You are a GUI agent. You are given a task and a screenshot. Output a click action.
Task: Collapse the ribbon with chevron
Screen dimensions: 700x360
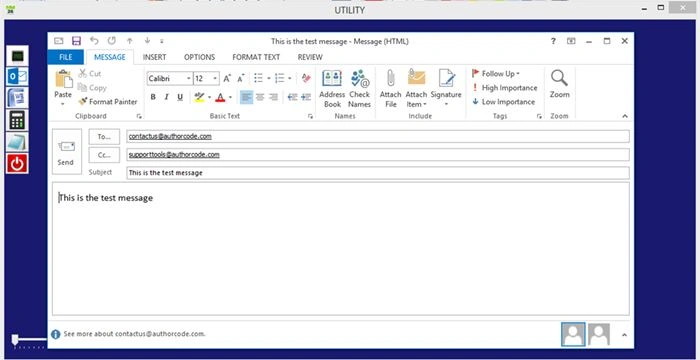pyautogui.click(x=625, y=116)
